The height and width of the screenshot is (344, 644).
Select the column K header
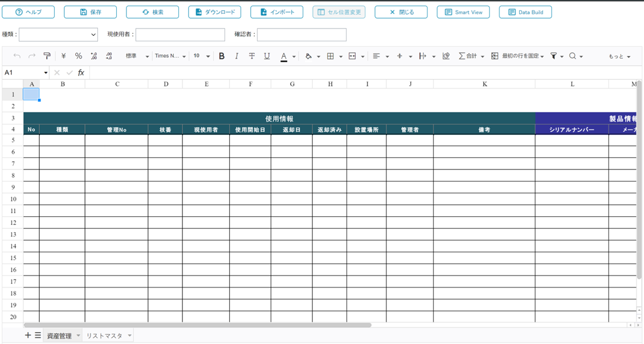click(x=484, y=84)
